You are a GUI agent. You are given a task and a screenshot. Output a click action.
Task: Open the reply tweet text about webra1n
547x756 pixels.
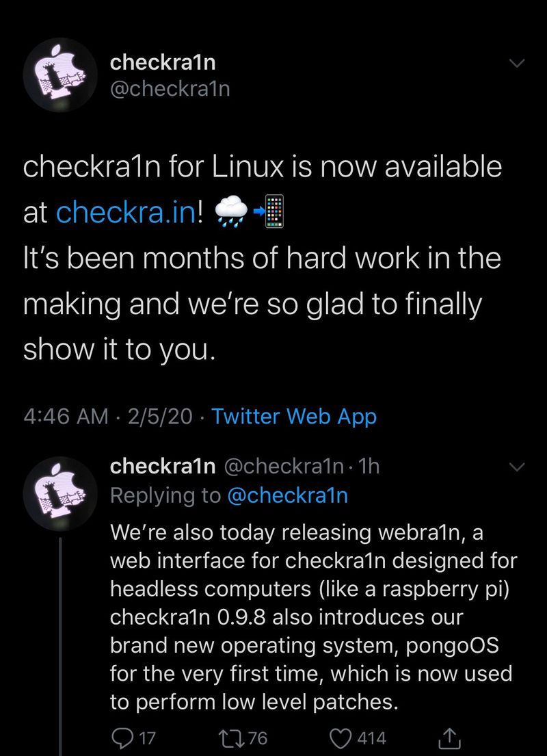coord(313,617)
